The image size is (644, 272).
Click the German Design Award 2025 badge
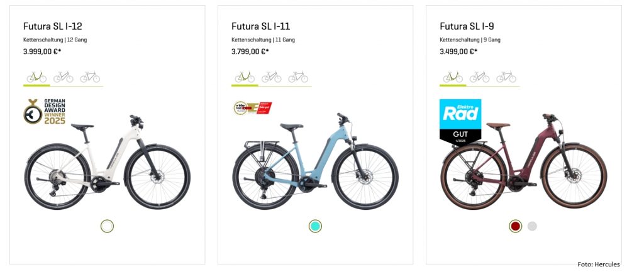tap(45, 112)
